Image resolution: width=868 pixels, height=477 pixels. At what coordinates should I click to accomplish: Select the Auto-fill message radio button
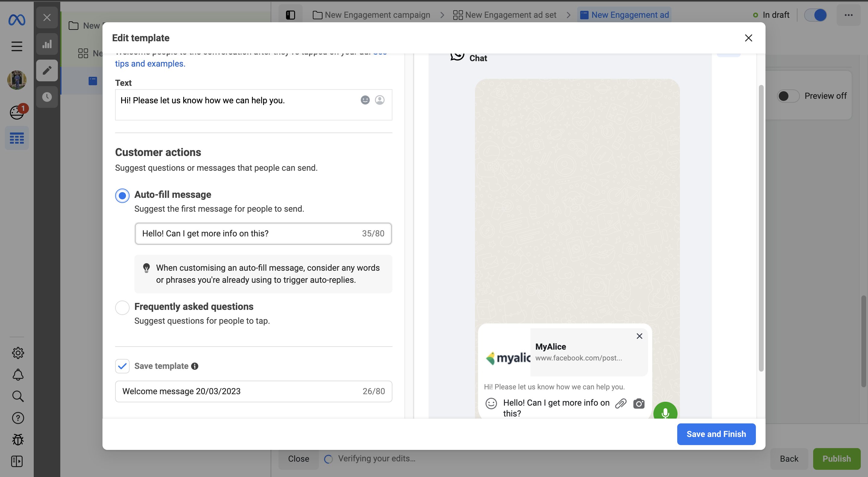(122, 195)
